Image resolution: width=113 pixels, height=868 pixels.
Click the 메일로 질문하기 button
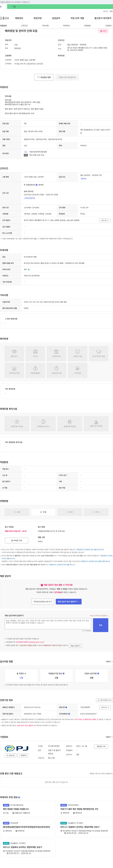(x=75, y=646)
